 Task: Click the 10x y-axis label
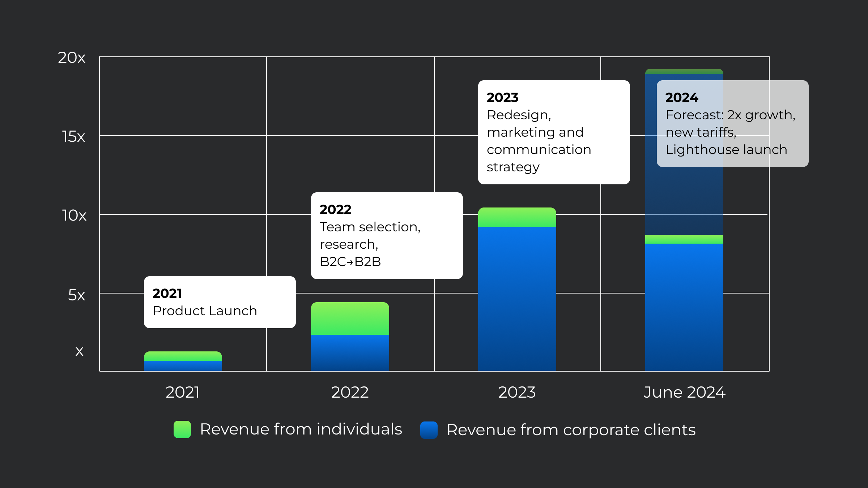coord(74,215)
